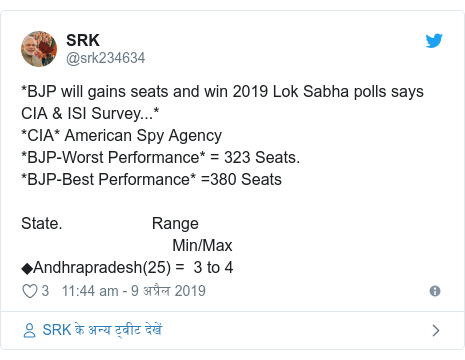The width and height of the screenshot is (465, 360).
Task: Open SRK's profile avatar picture
Action: (x=39, y=49)
